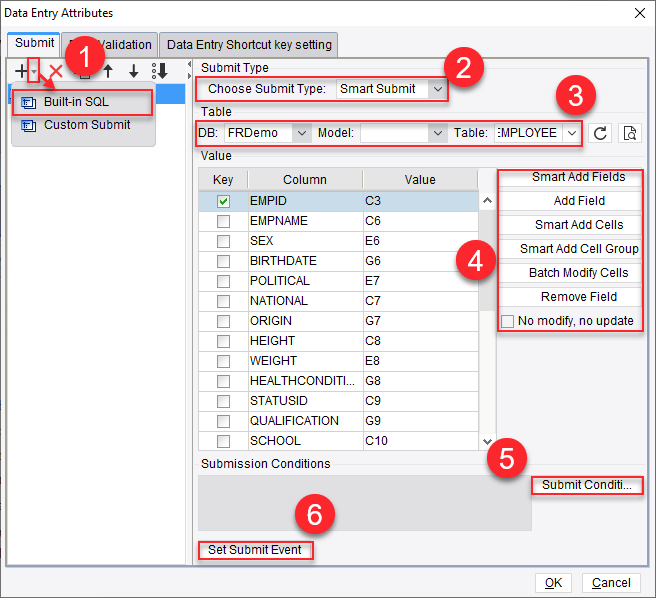Enable No modify, no update option

(x=507, y=321)
